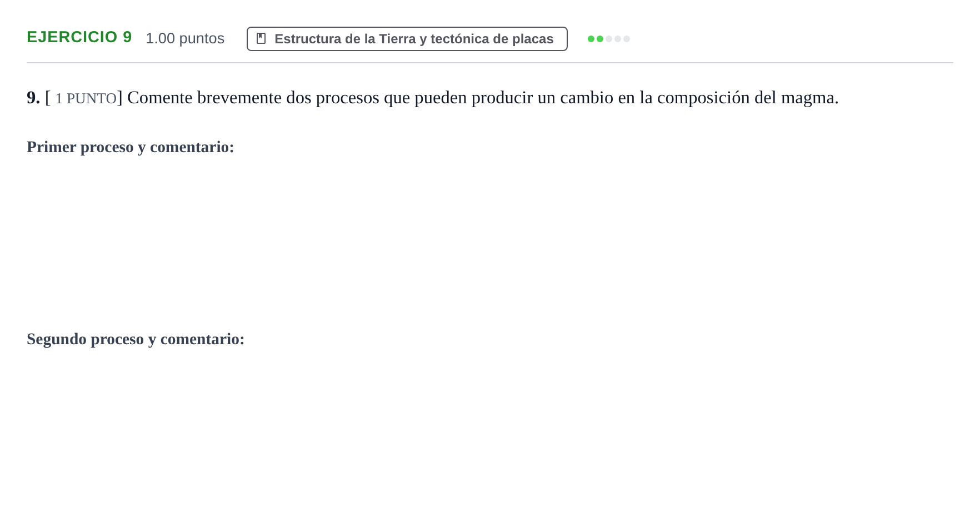Click the word procesos in the question
Viewport: 980px width, 523px height.
coord(347,99)
